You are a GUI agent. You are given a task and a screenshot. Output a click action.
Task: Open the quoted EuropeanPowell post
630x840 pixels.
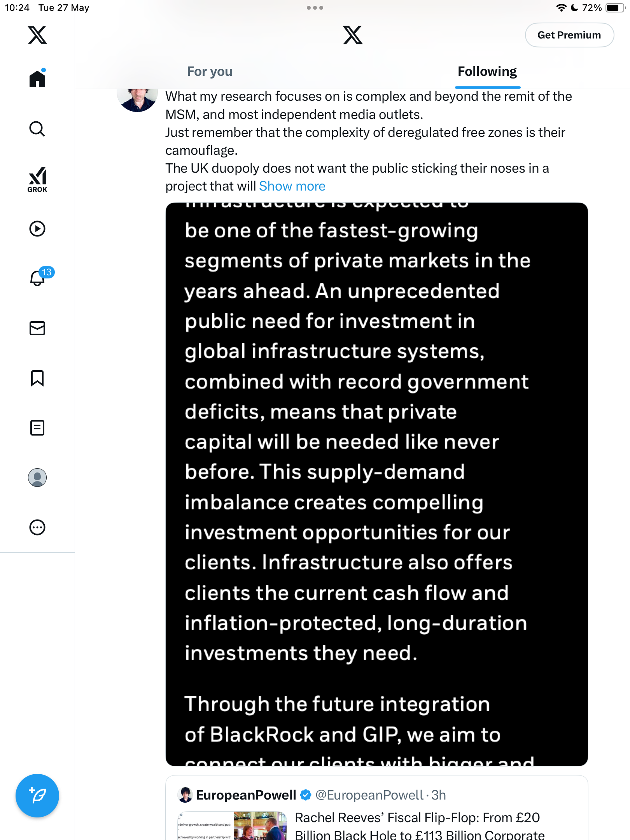coord(376,808)
